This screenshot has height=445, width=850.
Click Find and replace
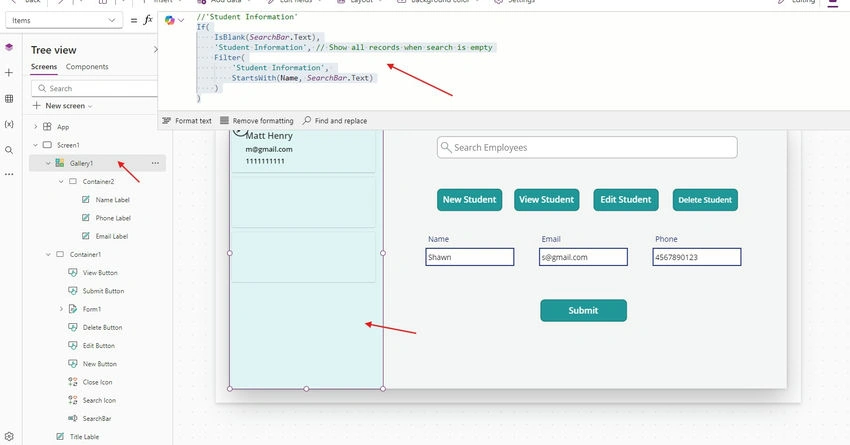335,121
